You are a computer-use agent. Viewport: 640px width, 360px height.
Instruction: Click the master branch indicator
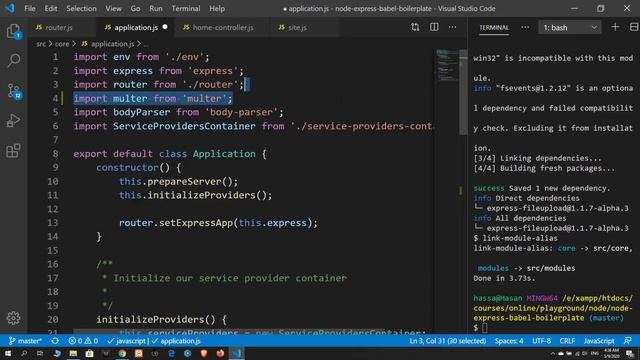coord(25,341)
